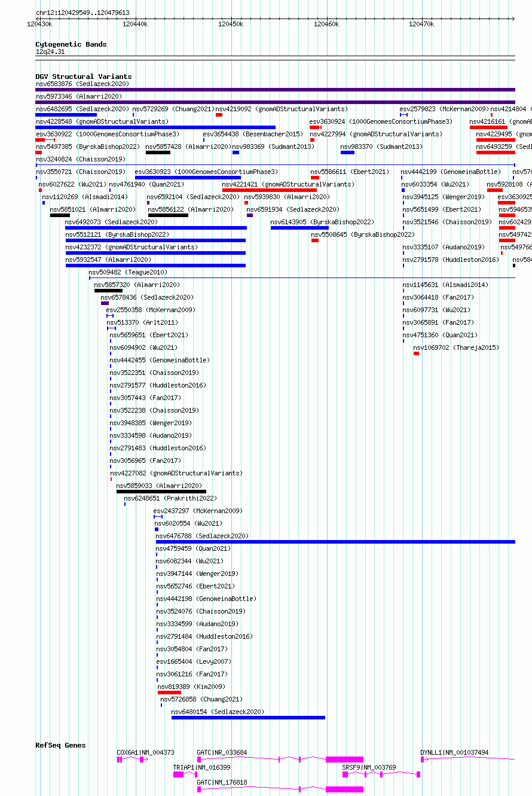Screen dimensions: 532x796
Task: Open variant nsv6248651 (Prakrithi2022)
Action: [x=170, y=498]
